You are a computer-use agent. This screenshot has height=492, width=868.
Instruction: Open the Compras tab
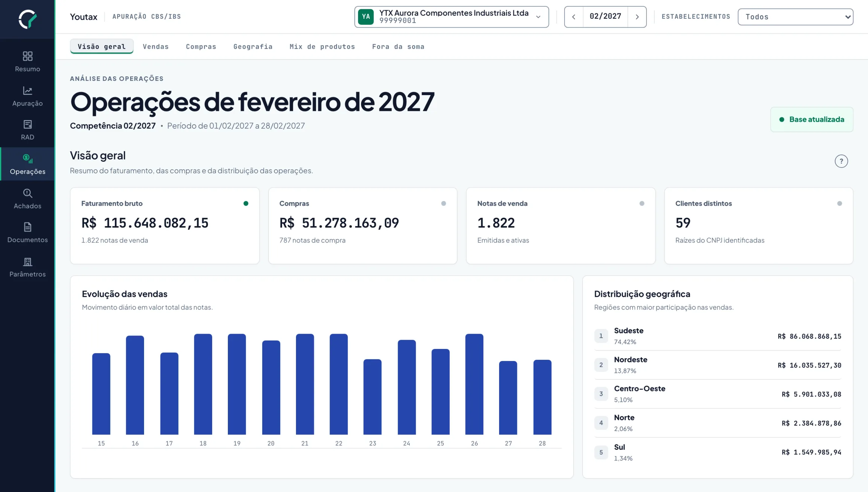(201, 47)
